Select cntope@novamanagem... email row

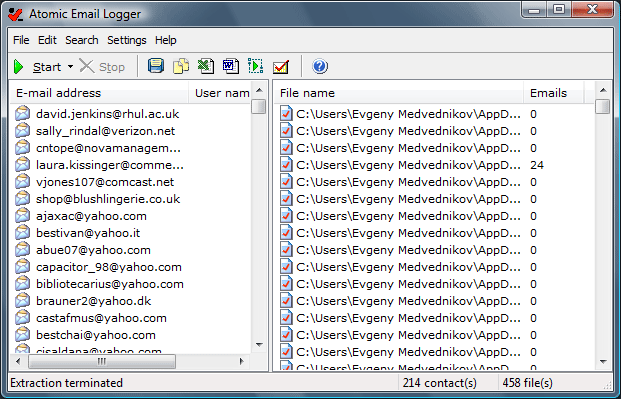tap(131, 148)
